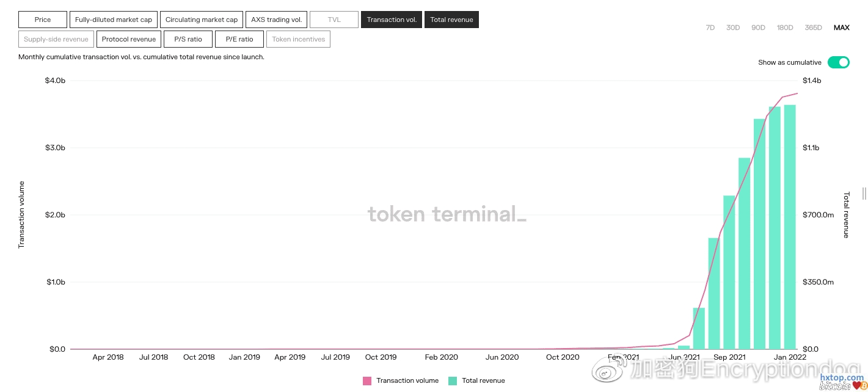Switch time range to 30D
Screen dimensions: 868x392
[733, 27]
